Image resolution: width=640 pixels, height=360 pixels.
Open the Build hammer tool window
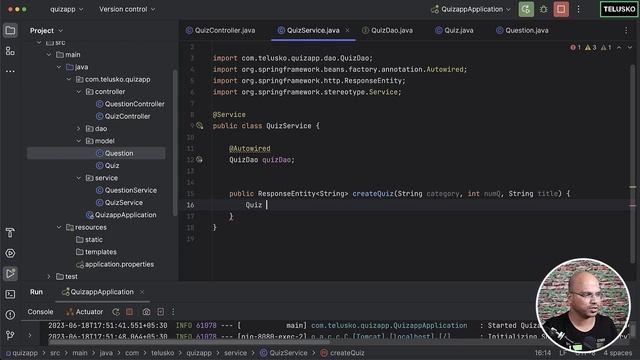click(x=10, y=233)
